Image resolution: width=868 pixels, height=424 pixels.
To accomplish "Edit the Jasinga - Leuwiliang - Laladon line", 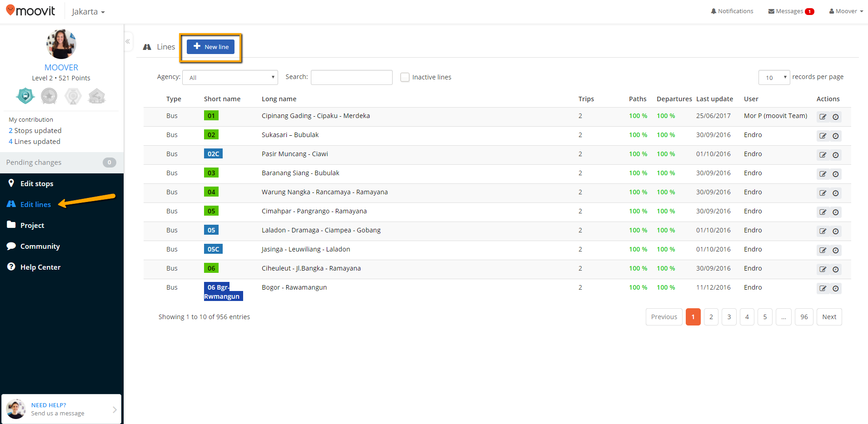I will click(x=823, y=250).
